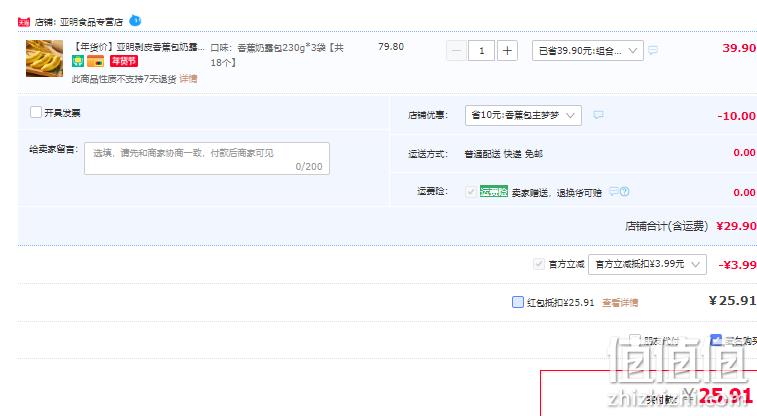The height and width of the screenshot is (416, 757).
Task: Toggle the 官方立减 checkbox
Action: tap(539, 264)
